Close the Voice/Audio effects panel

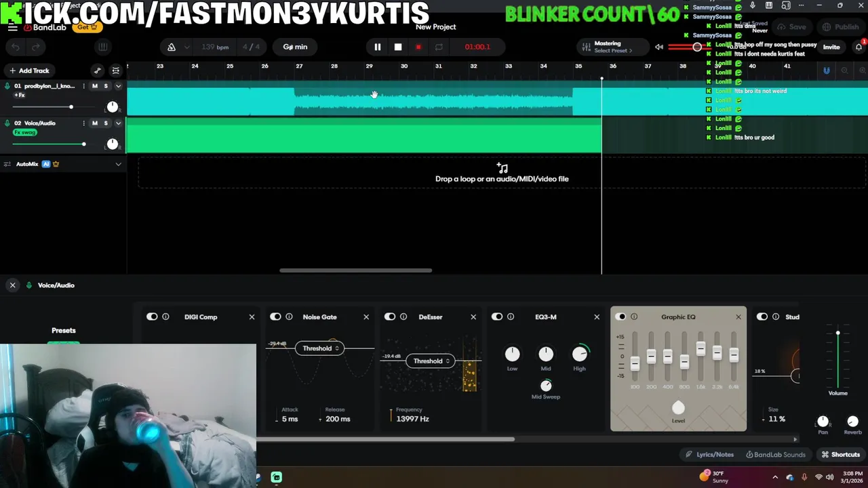point(12,285)
